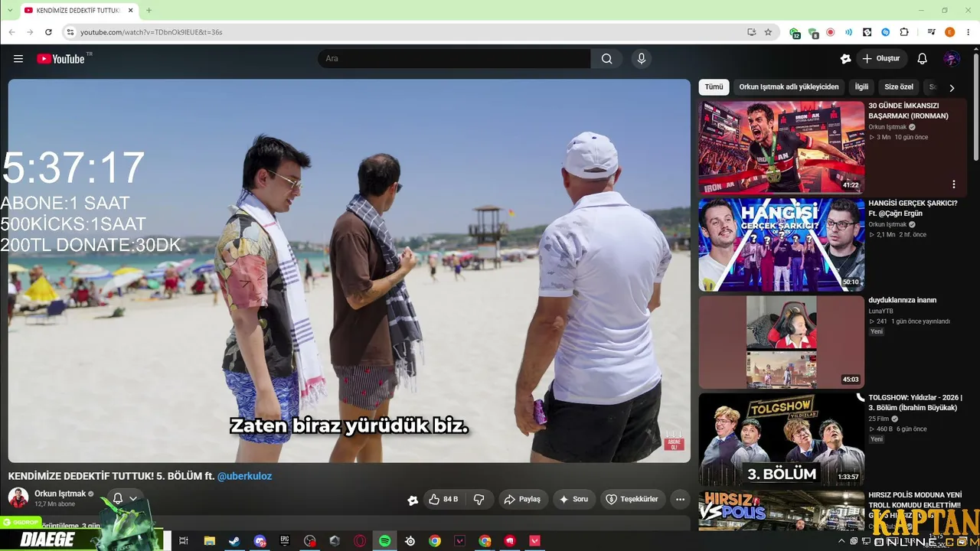Click the 'Soru' button
Image resolution: width=980 pixels, height=551 pixels.
tap(573, 500)
